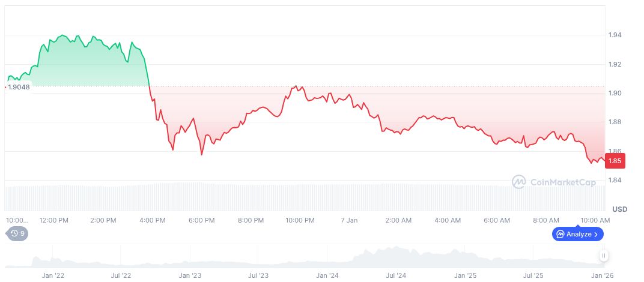Select Jul '24 on the overview timeline
Viewport: 644px width, 282px height.
396,275
